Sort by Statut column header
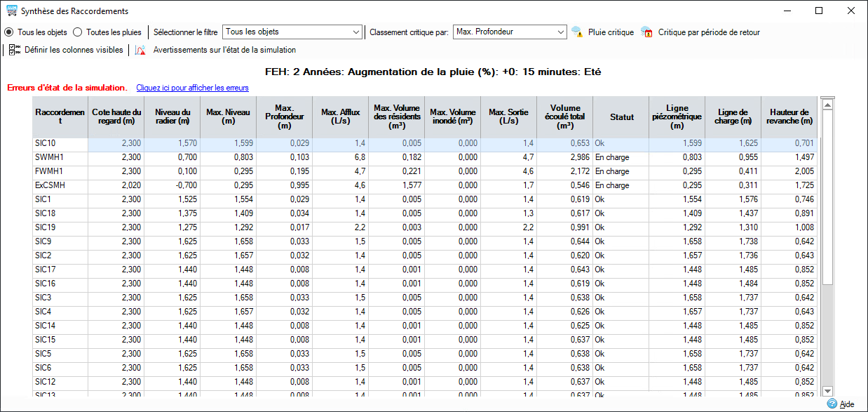 621,117
